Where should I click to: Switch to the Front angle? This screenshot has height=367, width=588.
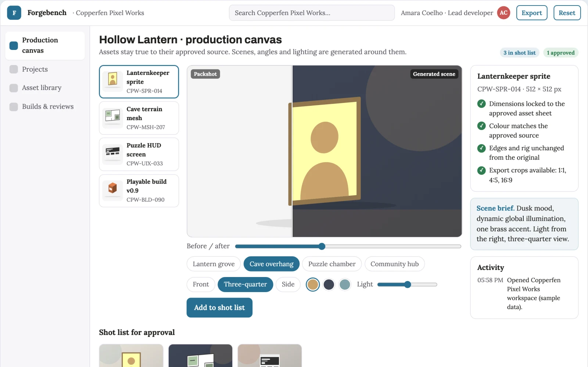point(201,284)
